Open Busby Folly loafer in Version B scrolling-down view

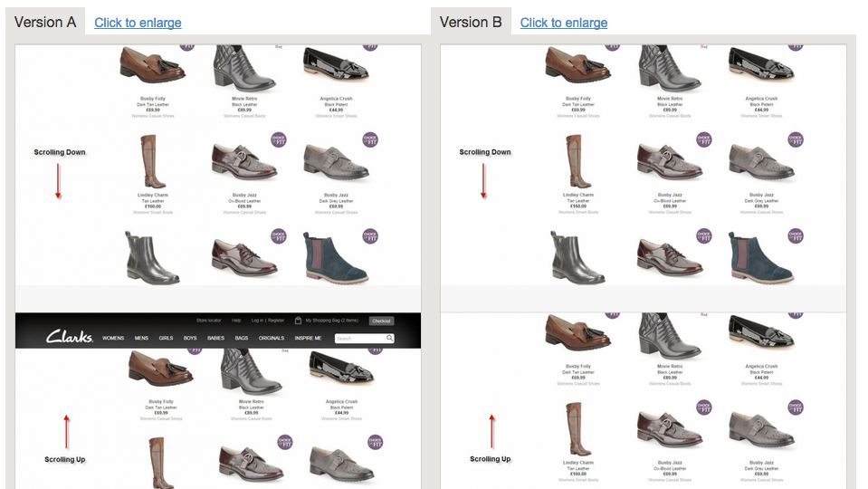[578, 65]
